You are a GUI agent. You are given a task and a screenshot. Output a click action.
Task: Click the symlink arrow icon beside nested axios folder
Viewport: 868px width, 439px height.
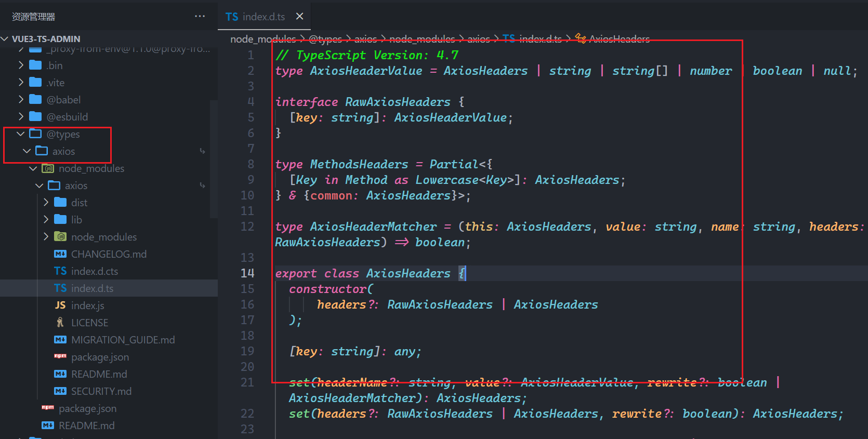pyautogui.click(x=202, y=185)
